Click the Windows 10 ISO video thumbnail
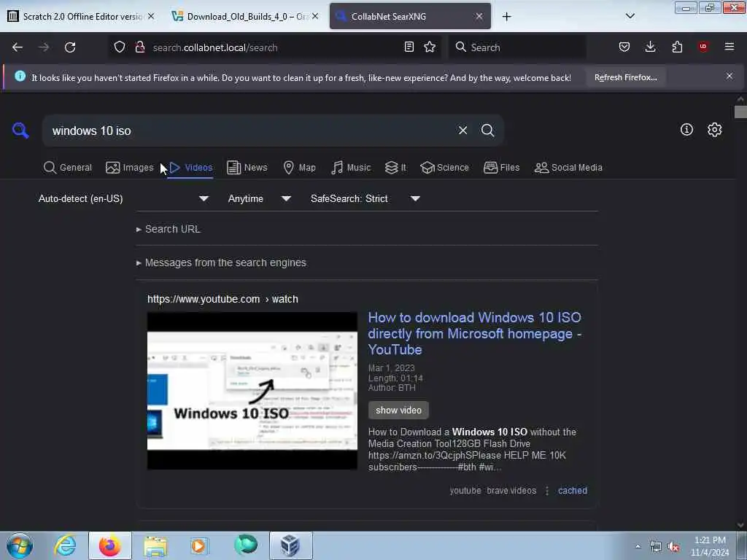The image size is (747, 560). [x=252, y=391]
